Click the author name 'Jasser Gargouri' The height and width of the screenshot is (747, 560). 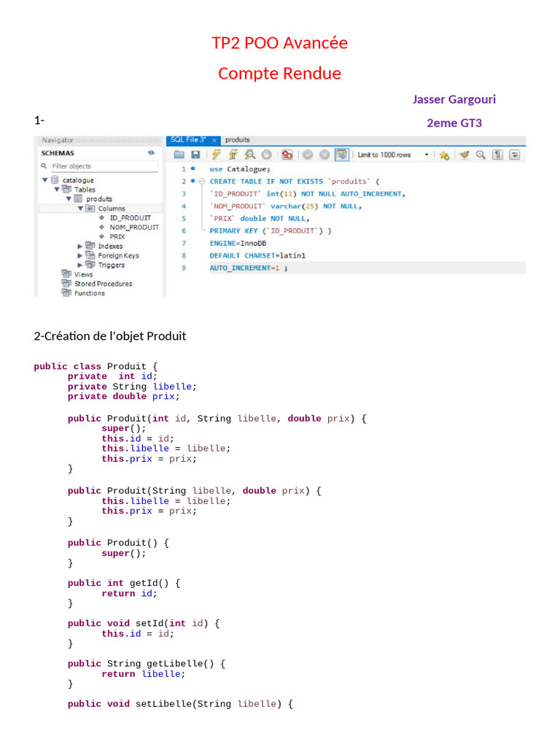click(x=454, y=99)
